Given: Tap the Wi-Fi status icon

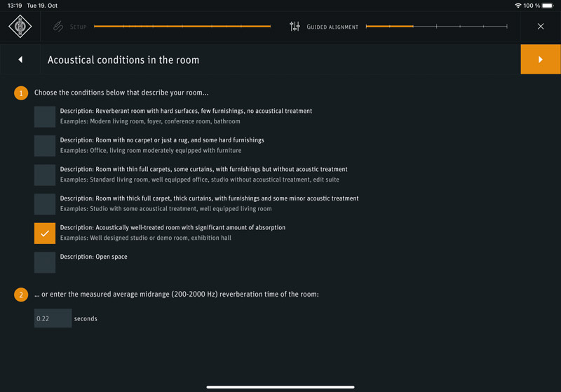Looking at the screenshot, I should click(x=518, y=6).
